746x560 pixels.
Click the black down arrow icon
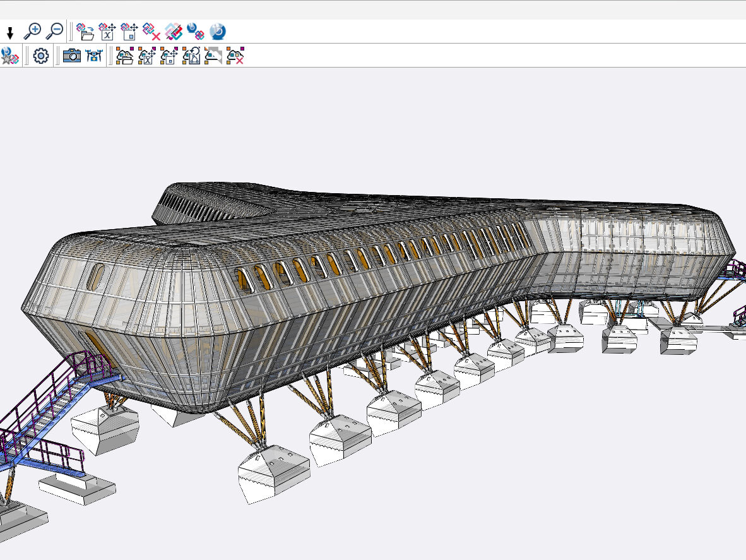(10, 33)
